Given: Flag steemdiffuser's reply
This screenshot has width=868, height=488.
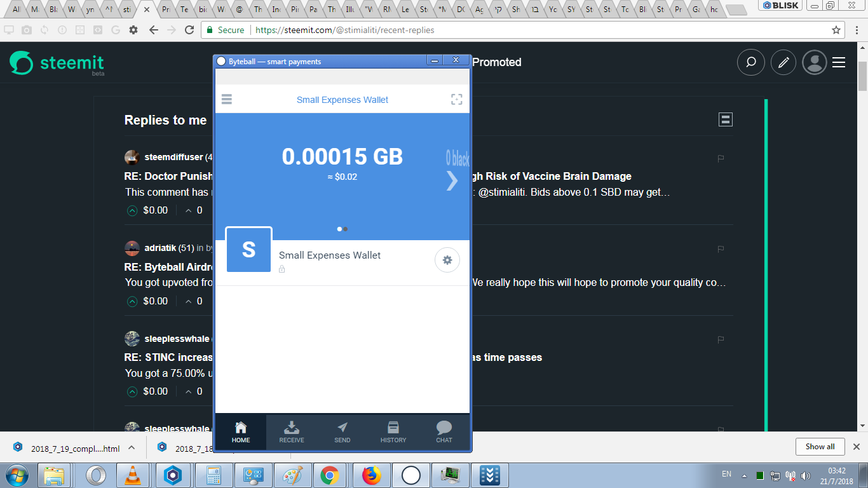Looking at the screenshot, I should click(x=721, y=158).
